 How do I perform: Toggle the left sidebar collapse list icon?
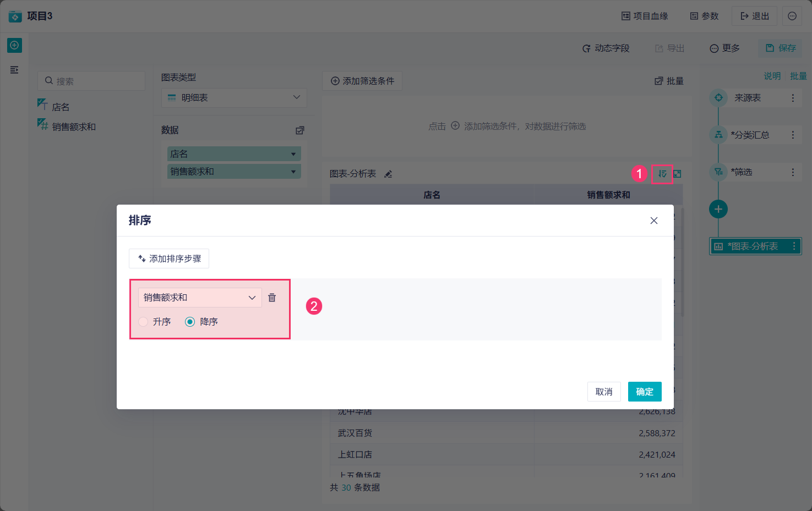click(14, 70)
